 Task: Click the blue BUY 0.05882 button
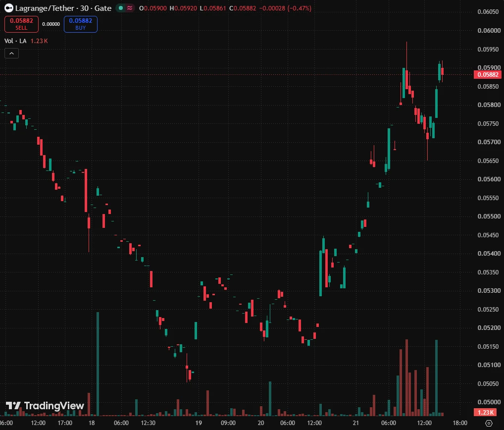pyautogui.click(x=81, y=24)
